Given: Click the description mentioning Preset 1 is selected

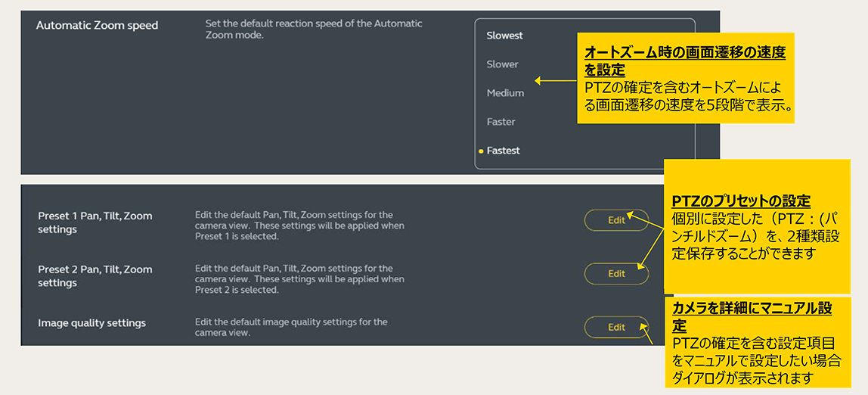Looking at the screenshot, I should point(299,225).
